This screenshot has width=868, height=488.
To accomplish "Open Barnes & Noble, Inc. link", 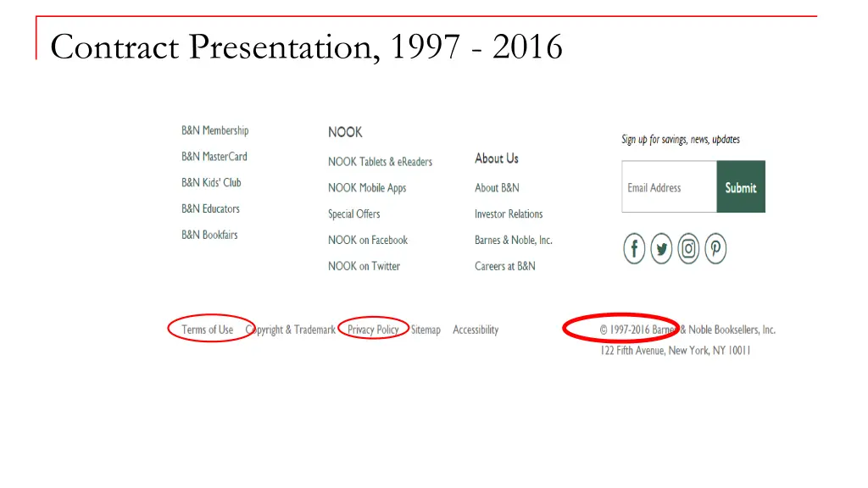I will (x=513, y=240).
